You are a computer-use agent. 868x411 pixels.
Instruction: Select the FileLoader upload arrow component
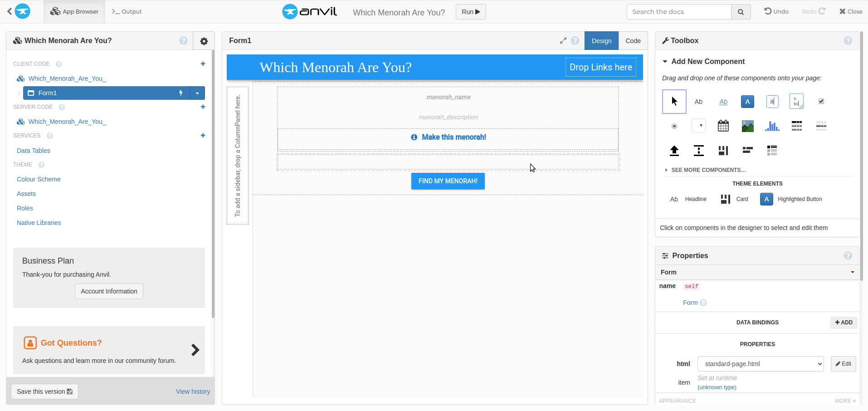[674, 151]
